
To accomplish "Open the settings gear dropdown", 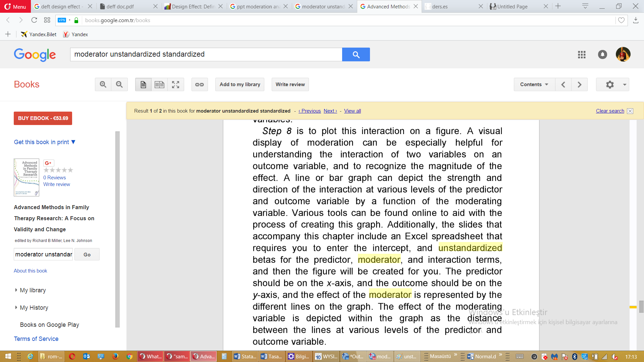I will click(x=612, y=84).
